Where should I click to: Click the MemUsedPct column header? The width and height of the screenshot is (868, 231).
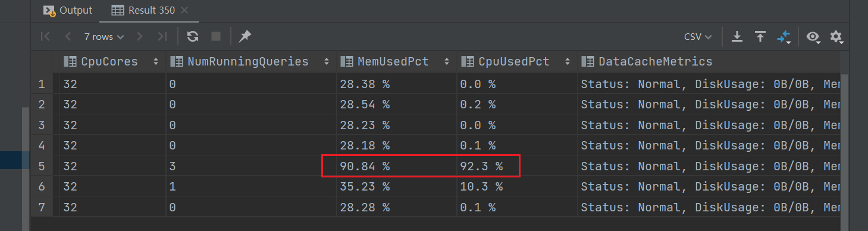[x=393, y=61]
